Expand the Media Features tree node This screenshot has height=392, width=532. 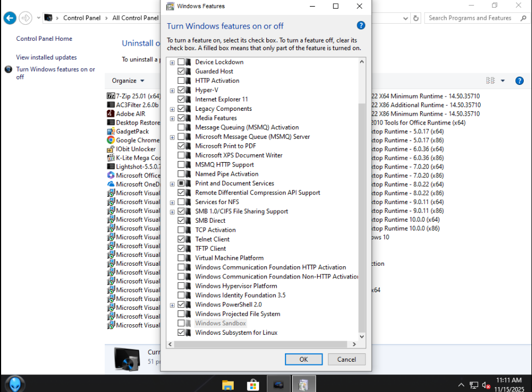coord(173,119)
